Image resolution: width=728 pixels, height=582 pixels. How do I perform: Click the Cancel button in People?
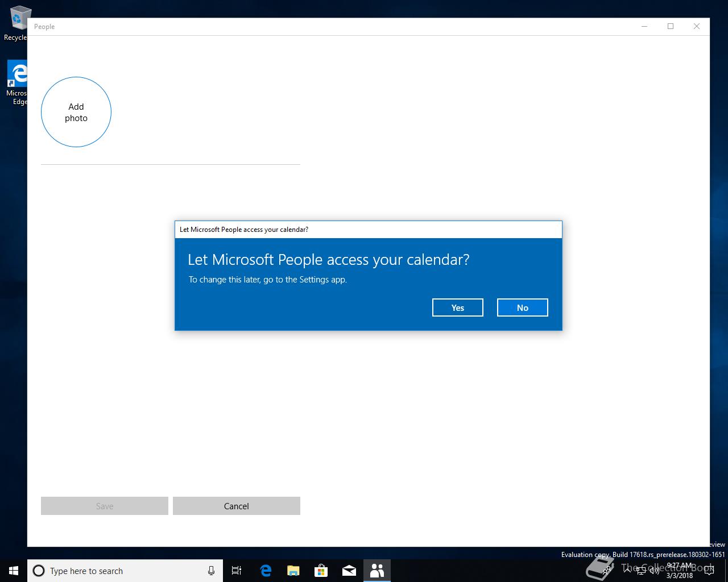coord(236,506)
